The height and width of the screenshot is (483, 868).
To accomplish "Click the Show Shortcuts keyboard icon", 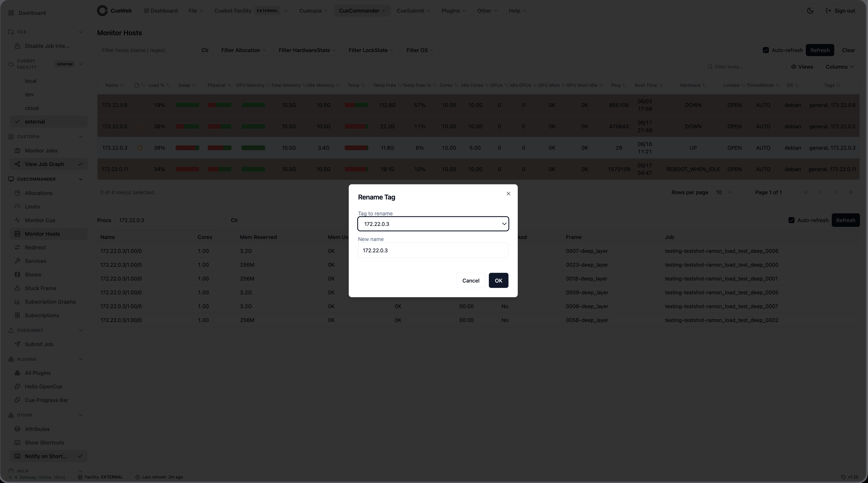I will click(x=18, y=442).
